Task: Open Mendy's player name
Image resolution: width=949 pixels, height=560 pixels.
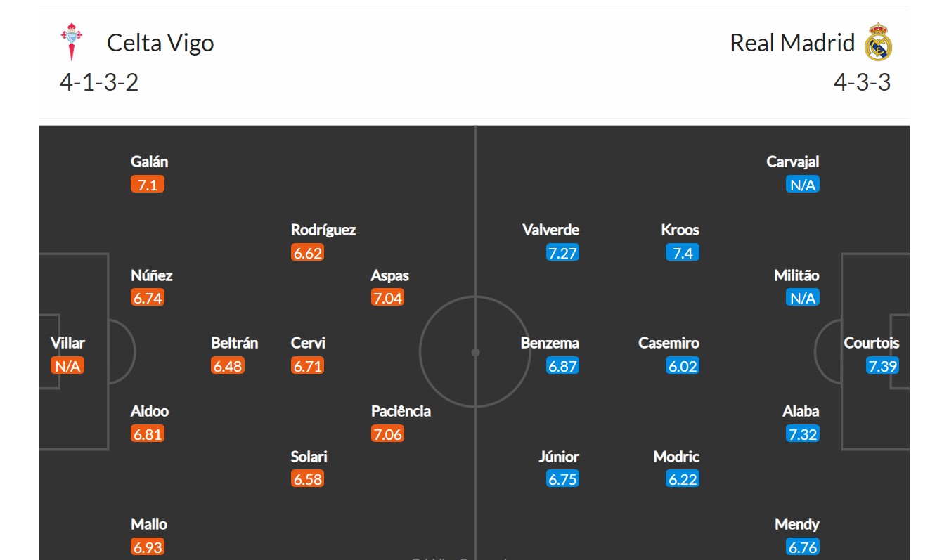Action: [x=796, y=524]
